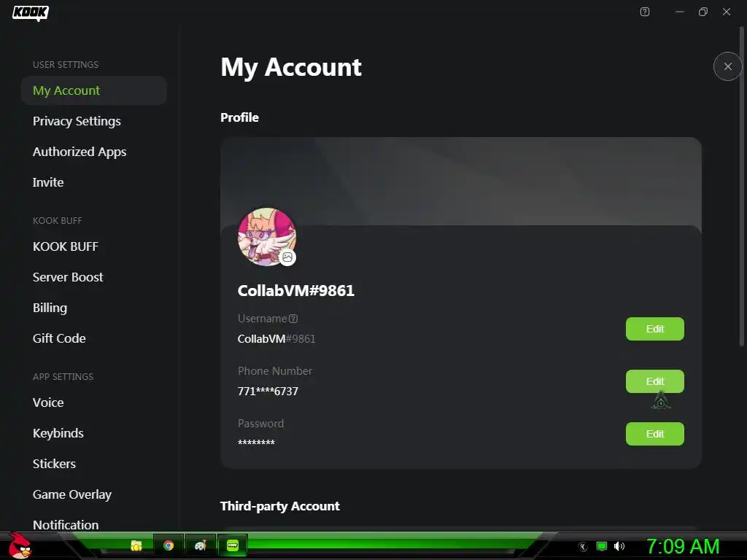Click the Angry Birds start button
The width and height of the screenshot is (747, 560).
20,545
